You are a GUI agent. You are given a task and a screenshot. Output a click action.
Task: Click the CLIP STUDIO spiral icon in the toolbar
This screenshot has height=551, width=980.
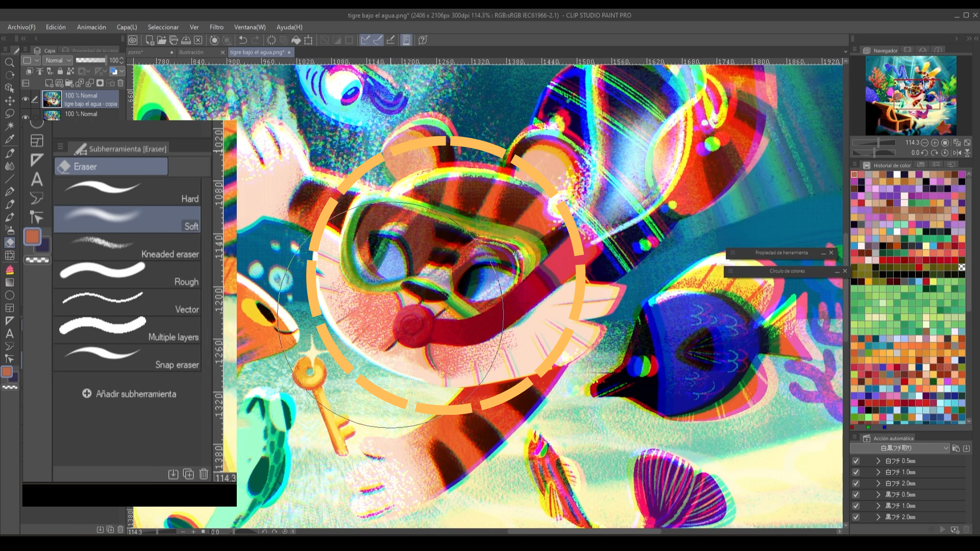pos(133,40)
